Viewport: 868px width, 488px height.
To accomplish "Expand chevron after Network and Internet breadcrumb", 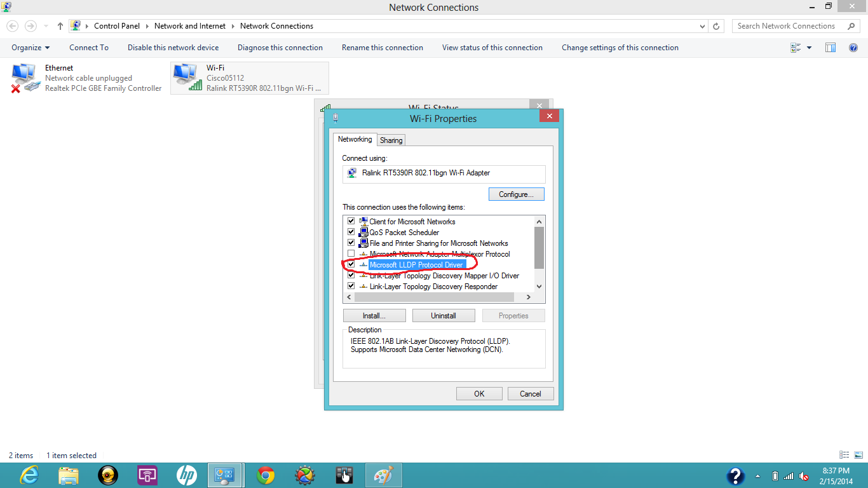I will 233,26.
